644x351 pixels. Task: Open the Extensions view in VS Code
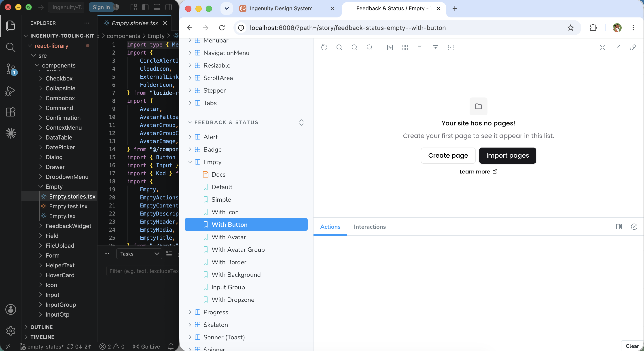pos(11,112)
